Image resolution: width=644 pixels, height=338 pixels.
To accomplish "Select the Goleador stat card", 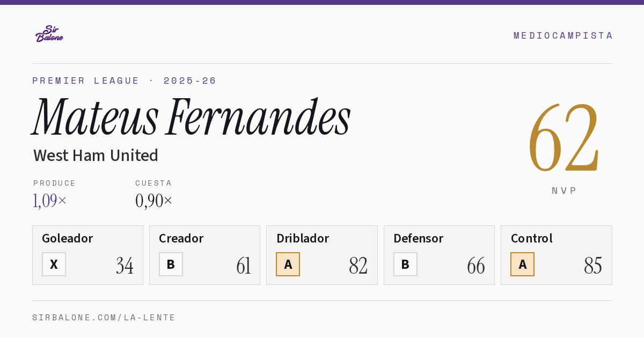I will (87, 255).
